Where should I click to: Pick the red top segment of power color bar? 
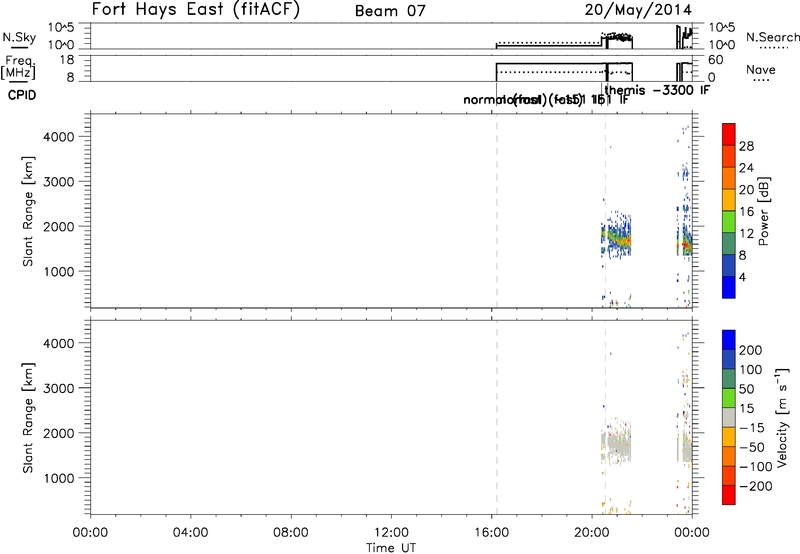729,134
